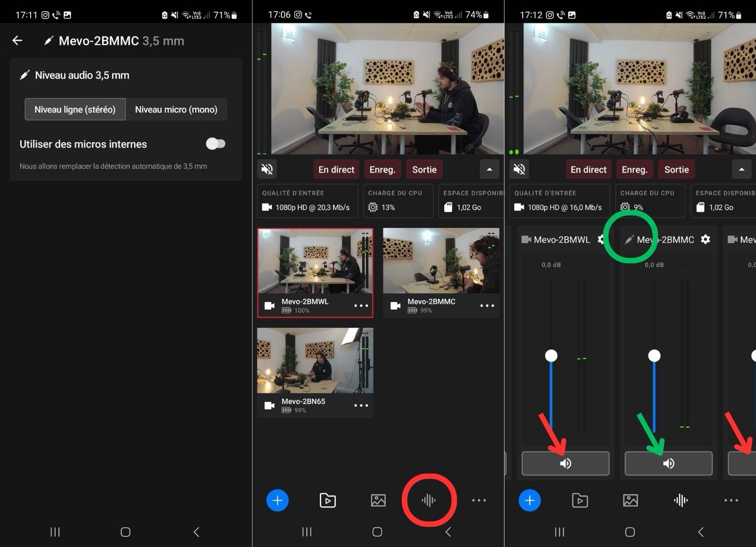Open options menu for Mevo-2BMMC camera

487,305
